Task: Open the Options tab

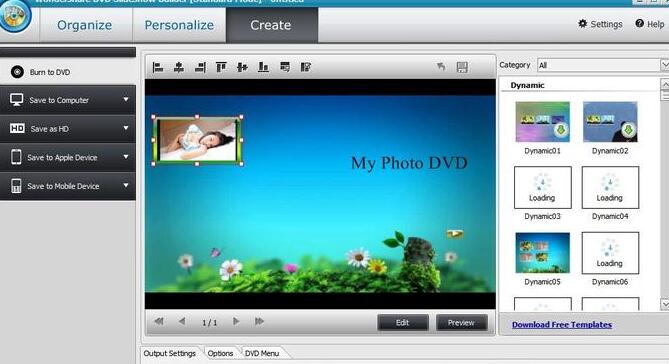Action: click(x=220, y=353)
